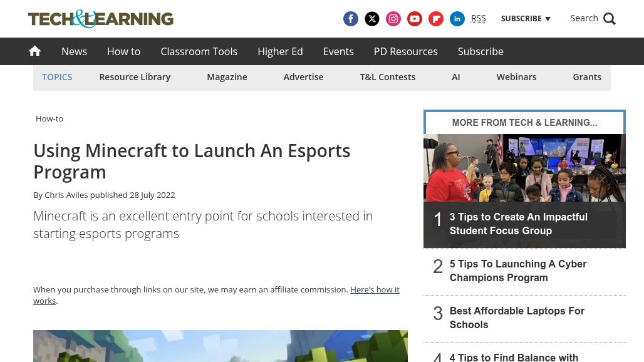The height and width of the screenshot is (362, 644).
Task: Click author name Chris Aviles
Action: [66, 195]
